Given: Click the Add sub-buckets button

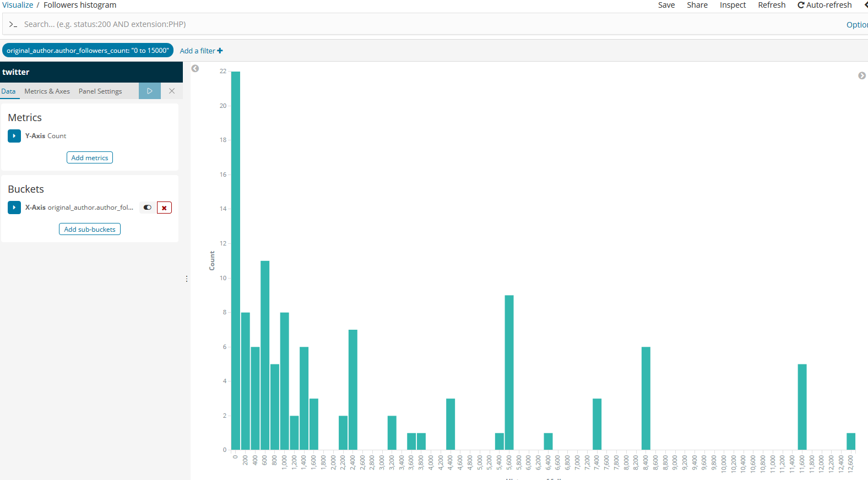Looking at the screenshot, I should pos(90,229).
